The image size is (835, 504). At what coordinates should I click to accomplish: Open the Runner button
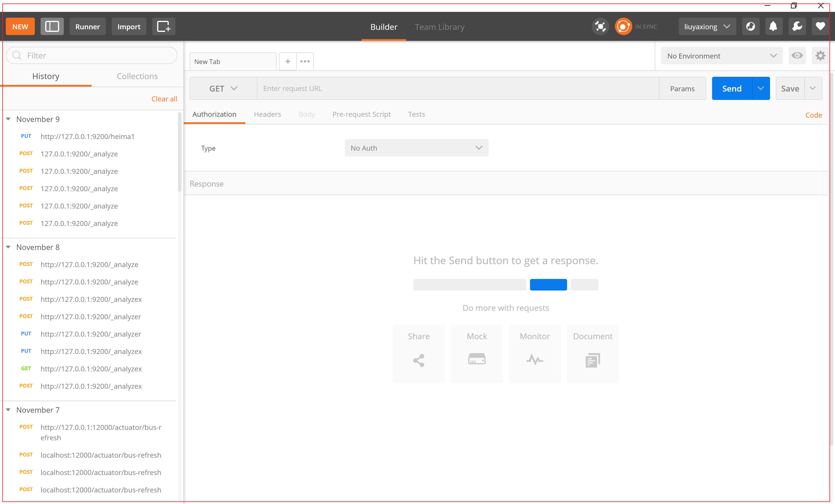coord(88,26)
